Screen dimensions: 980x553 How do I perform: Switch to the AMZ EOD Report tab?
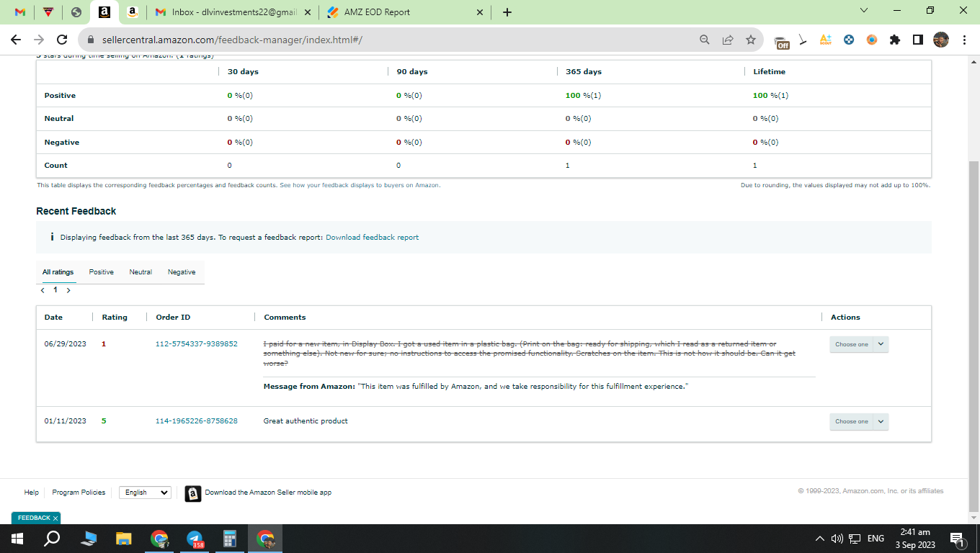[x=406, y=12]
